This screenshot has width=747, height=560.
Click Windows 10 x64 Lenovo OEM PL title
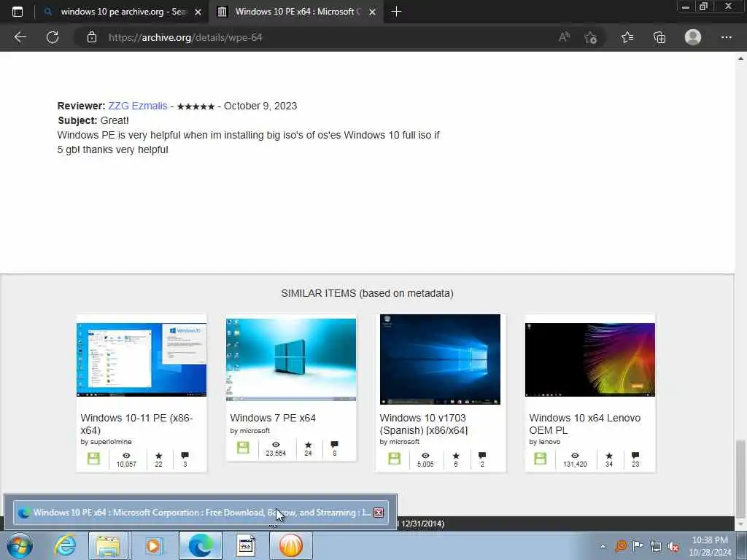coord(584,424)
